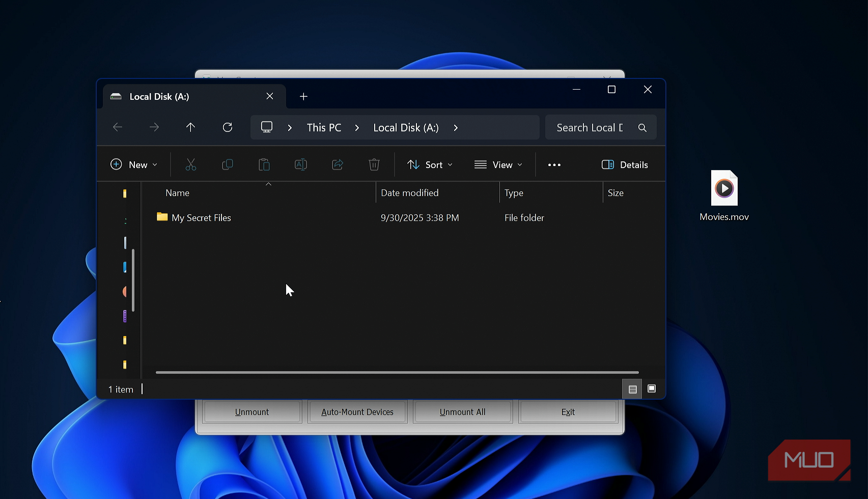Open the Sort dropdown menu
868x499 pixels.
(x=430, y=165)
